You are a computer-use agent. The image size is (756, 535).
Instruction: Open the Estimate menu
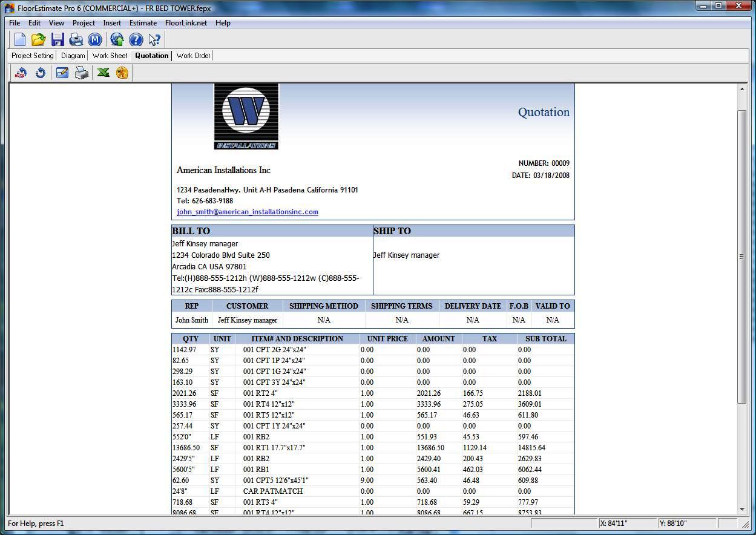coord(143,23)
